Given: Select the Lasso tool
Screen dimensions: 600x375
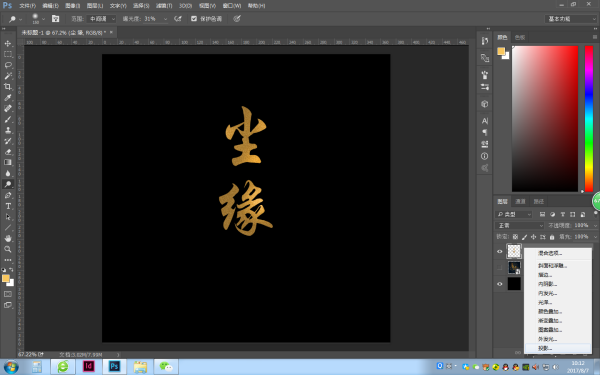Looking at the screenshot, I should click(x=8, y=65).
